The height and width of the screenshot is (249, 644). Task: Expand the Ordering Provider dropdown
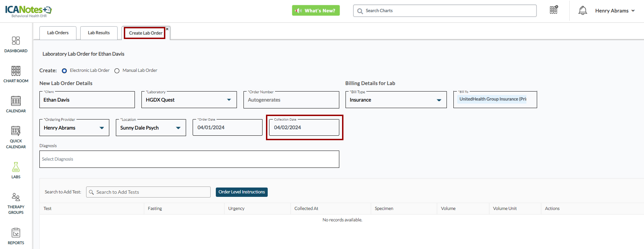tap(102, 128)
